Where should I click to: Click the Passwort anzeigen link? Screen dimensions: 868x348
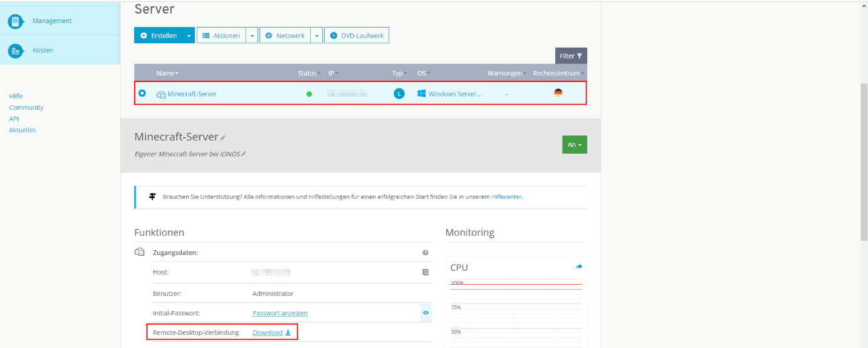tap(280, 313)
